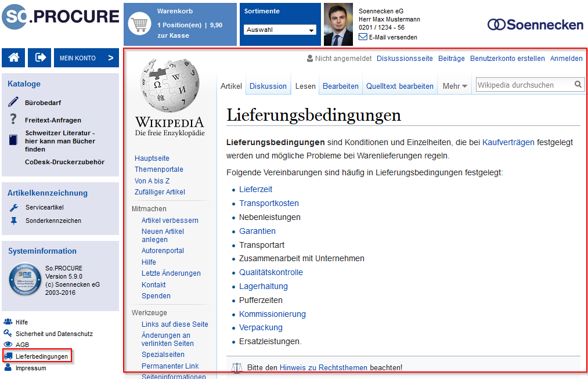Open the Beiträge link

click(452, 59)
